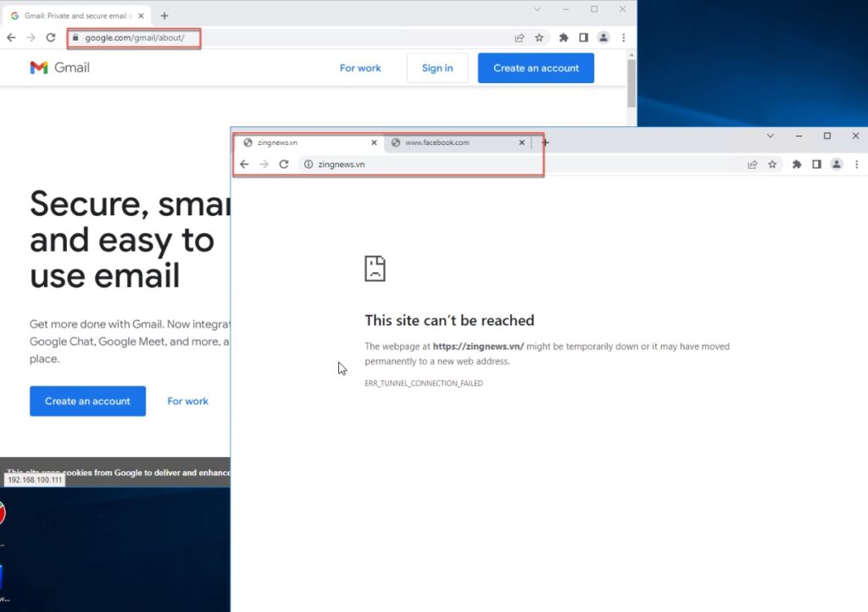Open new tab in Gmail window

(164, 16)
